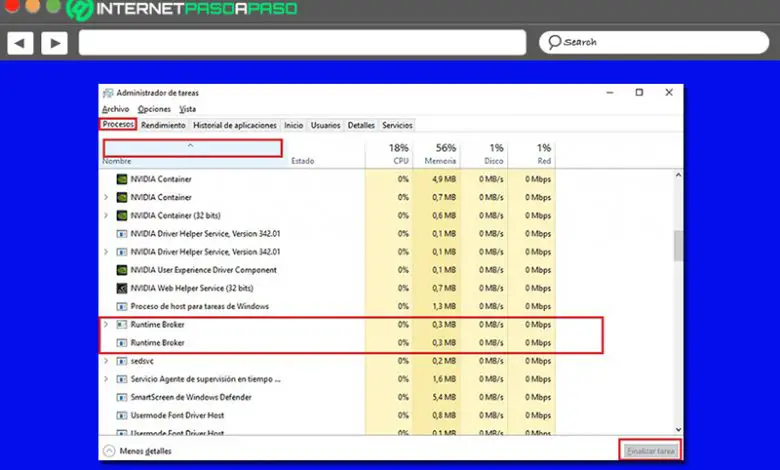Click the NVIDIA Container (32 bits) icon
780x470 pixels.
tap(122, 215)
